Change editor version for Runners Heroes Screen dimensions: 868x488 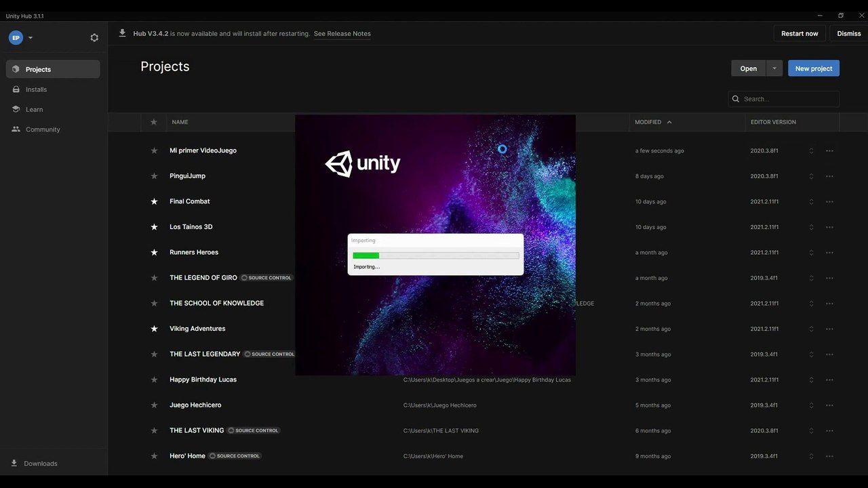click(x=811, y=252)
